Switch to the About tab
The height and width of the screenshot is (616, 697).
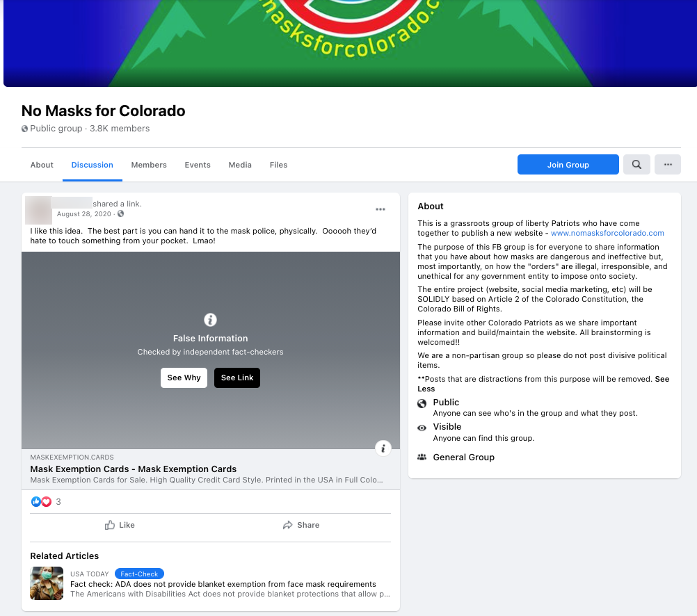pos(42,165)
